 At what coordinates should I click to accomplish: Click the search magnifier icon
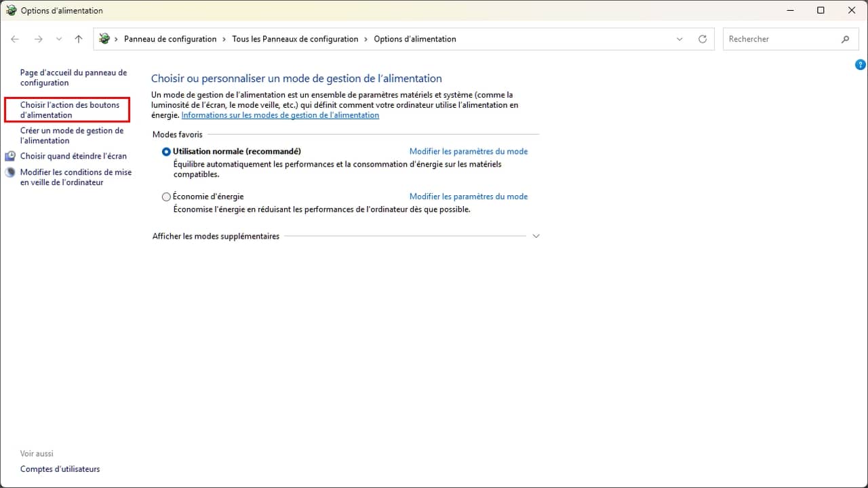(x=845, y=39)
